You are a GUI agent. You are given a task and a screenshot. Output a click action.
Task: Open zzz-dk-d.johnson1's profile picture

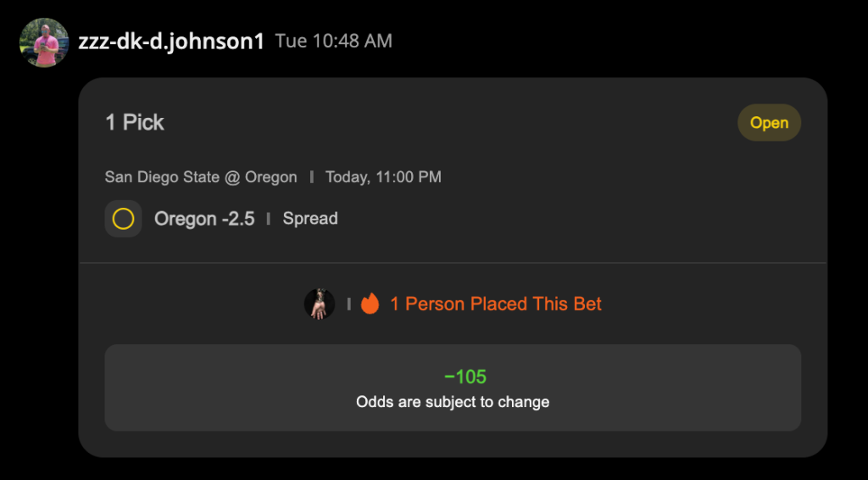(x=44, y=42)
